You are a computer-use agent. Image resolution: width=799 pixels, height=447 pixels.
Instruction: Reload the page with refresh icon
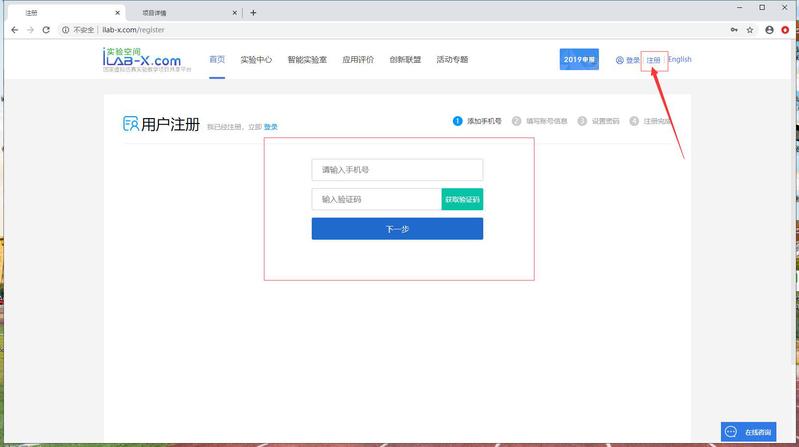46,30
